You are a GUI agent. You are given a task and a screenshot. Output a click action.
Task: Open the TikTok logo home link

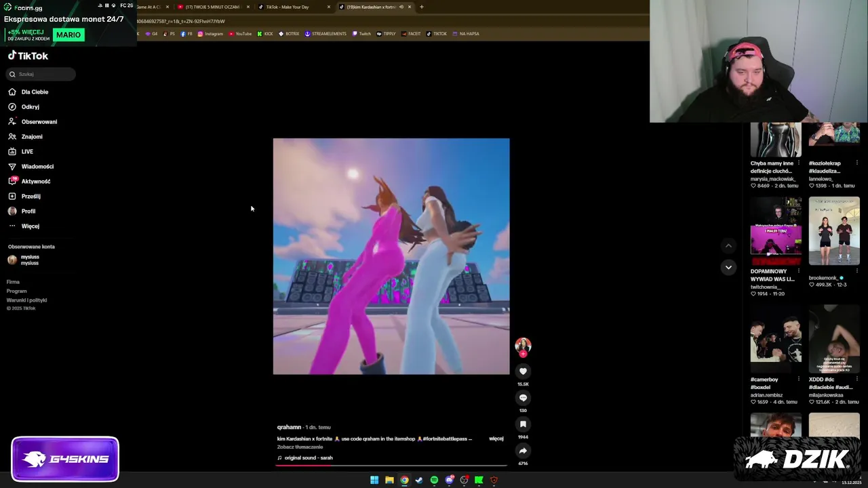point(28,56)
